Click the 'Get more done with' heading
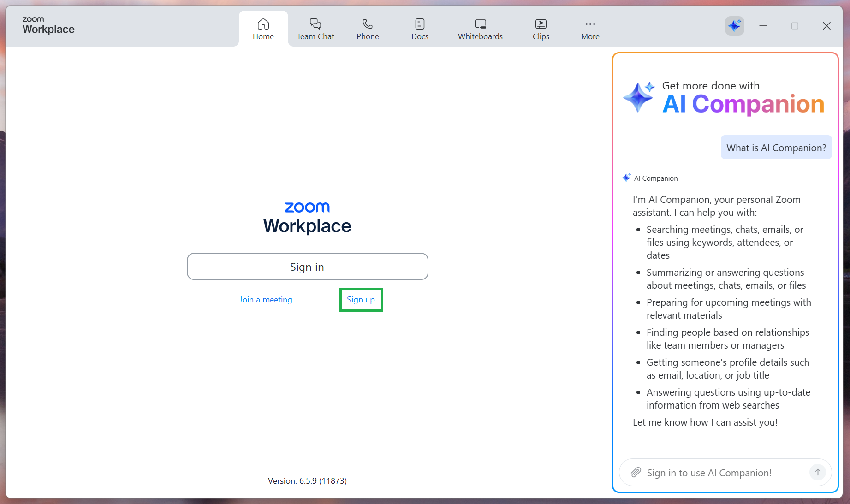This screenshot has height=504, width=850. click(711, 86)
